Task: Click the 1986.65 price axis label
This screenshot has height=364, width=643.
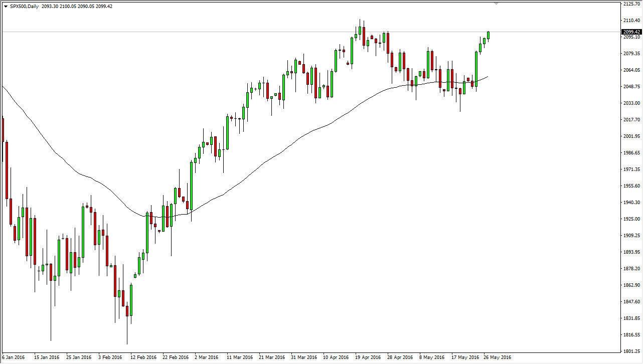Action: (x=631, y=152)
